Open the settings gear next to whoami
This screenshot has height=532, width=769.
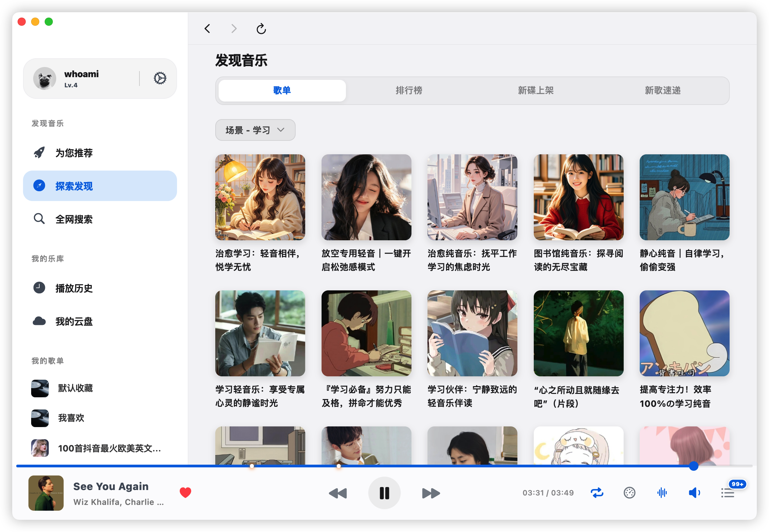[160, 78]
